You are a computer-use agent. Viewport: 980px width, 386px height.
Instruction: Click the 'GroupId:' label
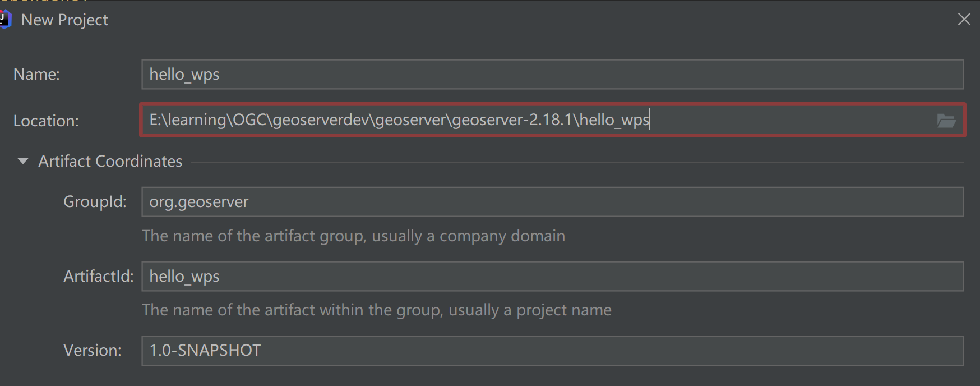[x=95, y=202]
